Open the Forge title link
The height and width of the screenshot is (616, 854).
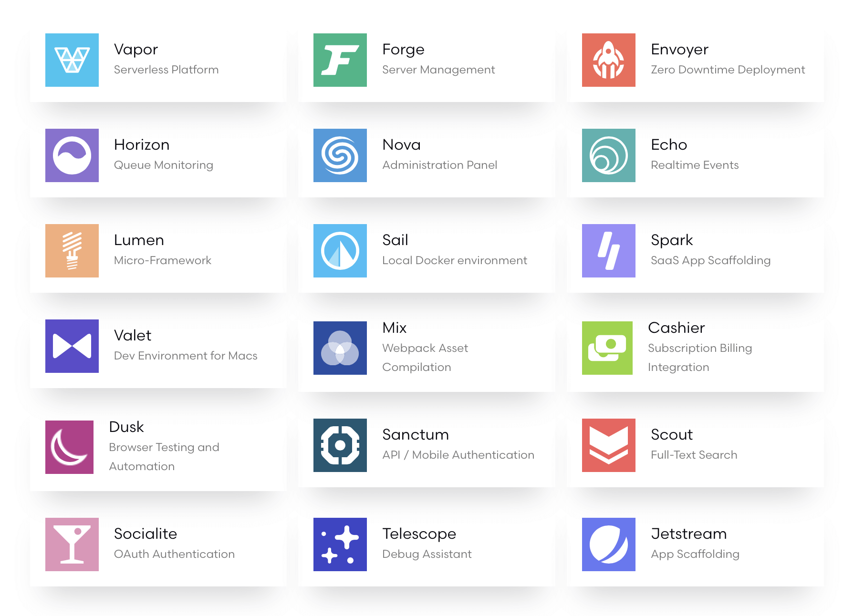(x=403, y=50)
